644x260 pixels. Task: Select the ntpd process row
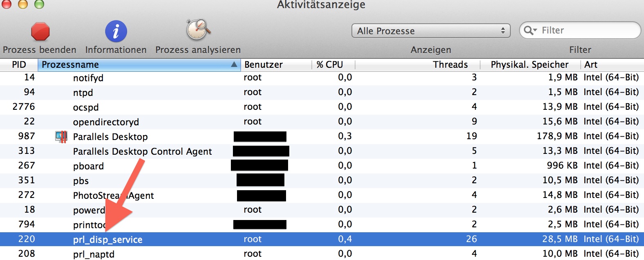pos(322,92)
